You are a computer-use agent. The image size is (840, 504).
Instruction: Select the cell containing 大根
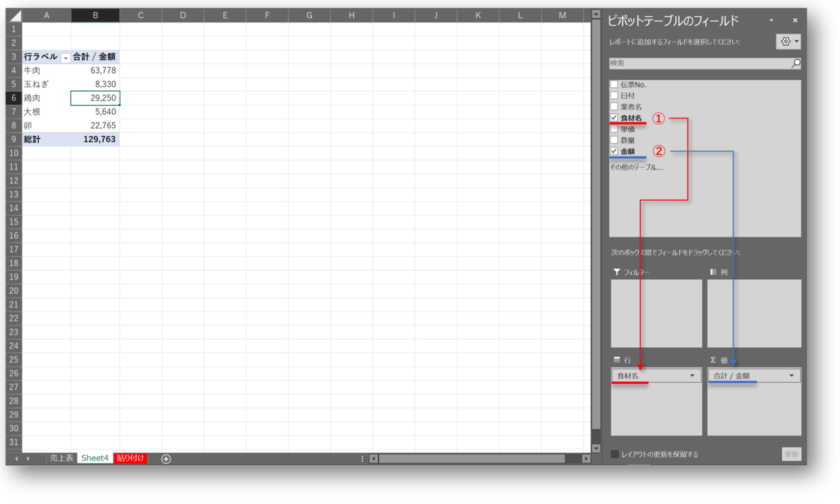46,112
